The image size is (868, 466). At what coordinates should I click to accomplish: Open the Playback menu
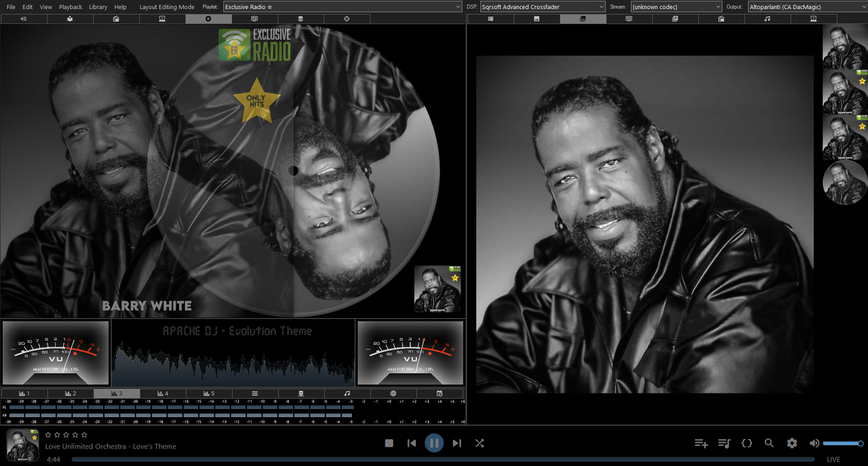coord(71,7)
